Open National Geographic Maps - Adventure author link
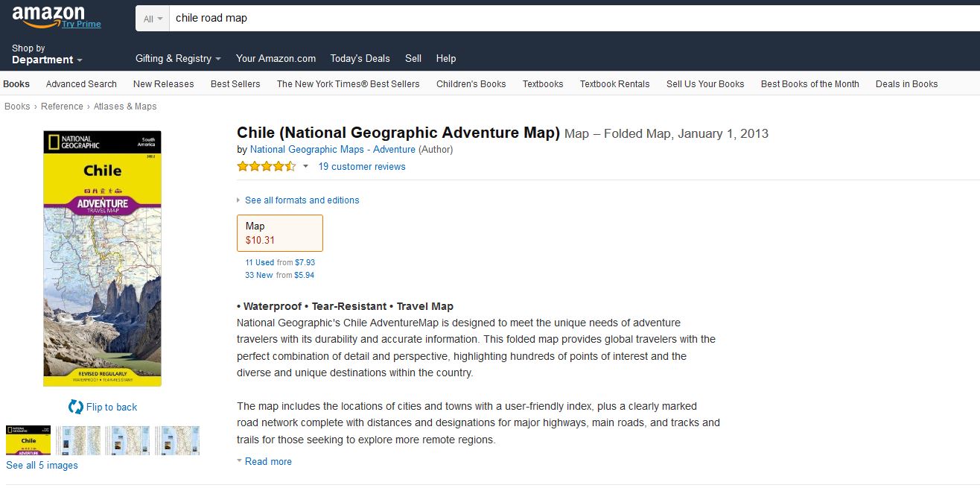The height and width of the screenshot is (488, 980). [x=333, y=149]
